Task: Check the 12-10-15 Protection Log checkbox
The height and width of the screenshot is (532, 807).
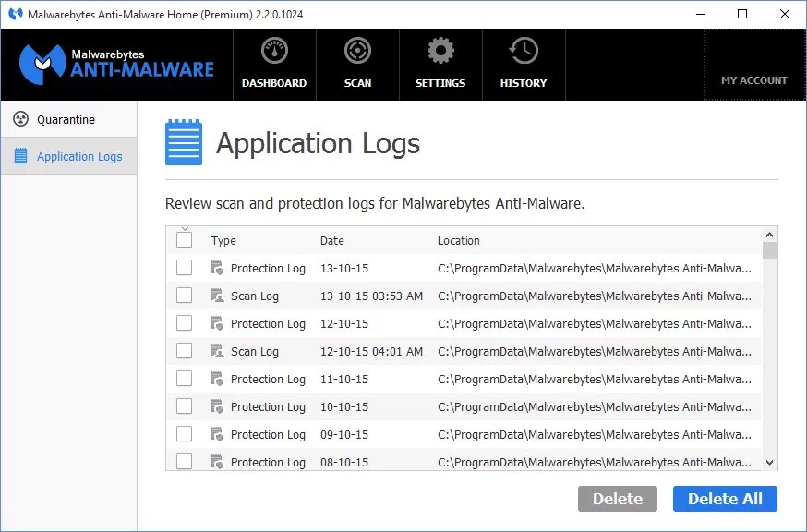Action: pos(185,323)
